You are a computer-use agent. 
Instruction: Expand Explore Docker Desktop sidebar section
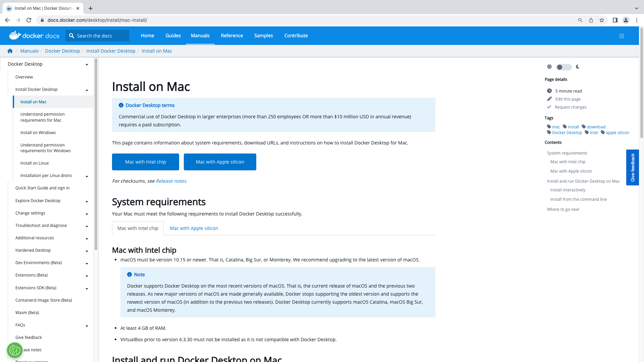(x=87, y=201)
